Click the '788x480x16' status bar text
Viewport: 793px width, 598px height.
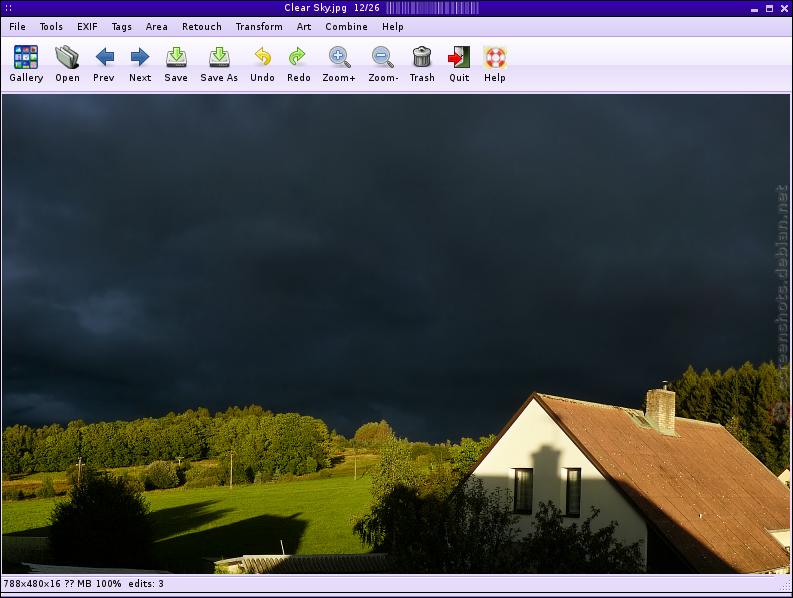click(32, 584)
